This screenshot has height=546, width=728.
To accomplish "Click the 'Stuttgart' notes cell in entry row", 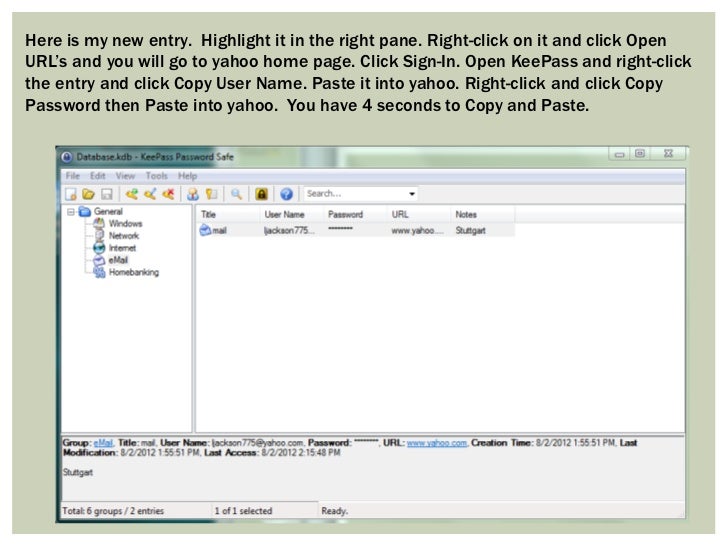I will coord(470,230).
